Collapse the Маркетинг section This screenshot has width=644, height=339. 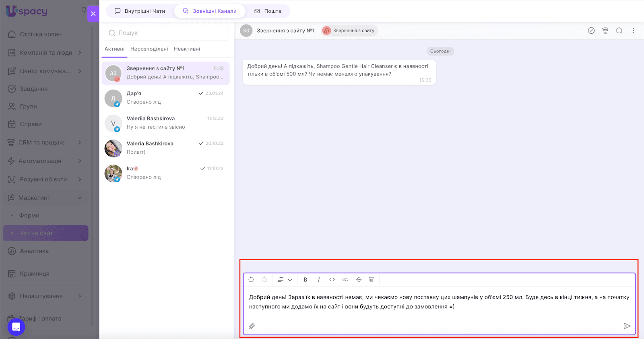click(x=80, y=198)
